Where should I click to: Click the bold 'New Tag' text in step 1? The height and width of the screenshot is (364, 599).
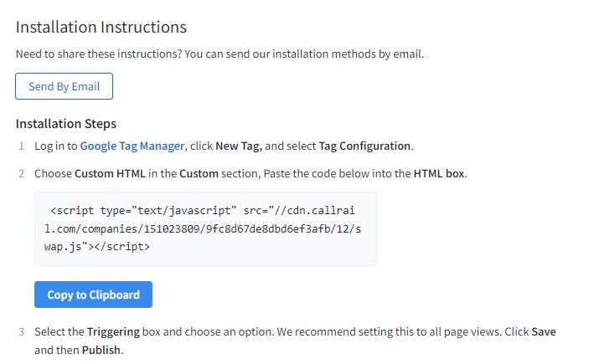point(238,146)
